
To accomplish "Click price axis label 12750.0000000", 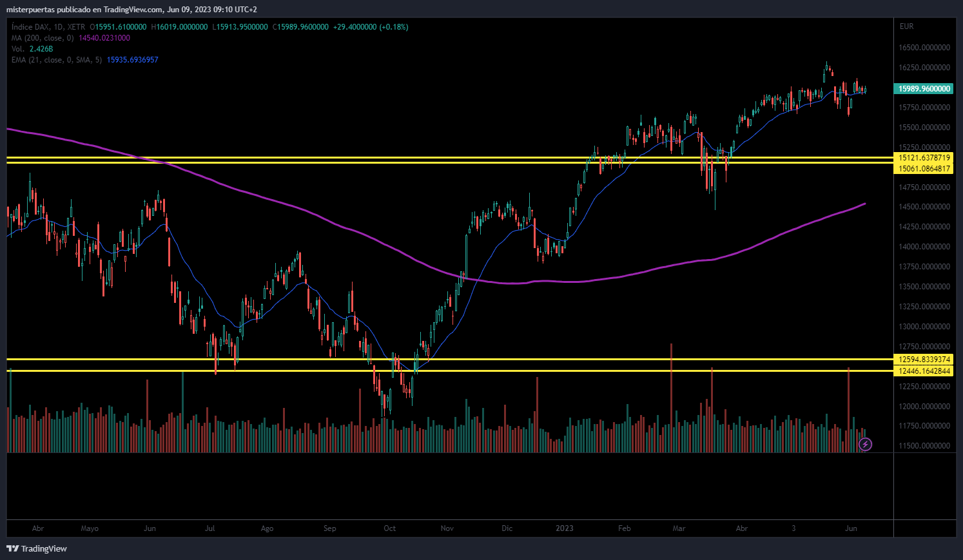I will click(x=924, y=347).
